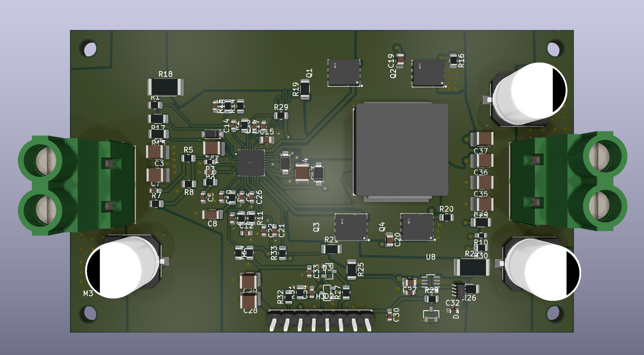Click the R29 silkscreen label
The width and height of the screenshot is (644, 355).
281,107
